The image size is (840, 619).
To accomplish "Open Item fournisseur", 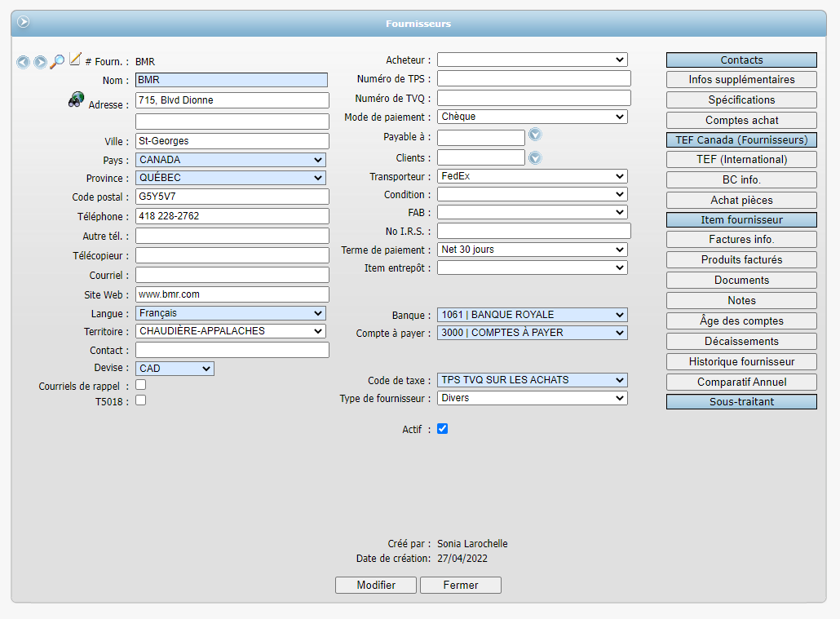I will click(x=741, y=219).
